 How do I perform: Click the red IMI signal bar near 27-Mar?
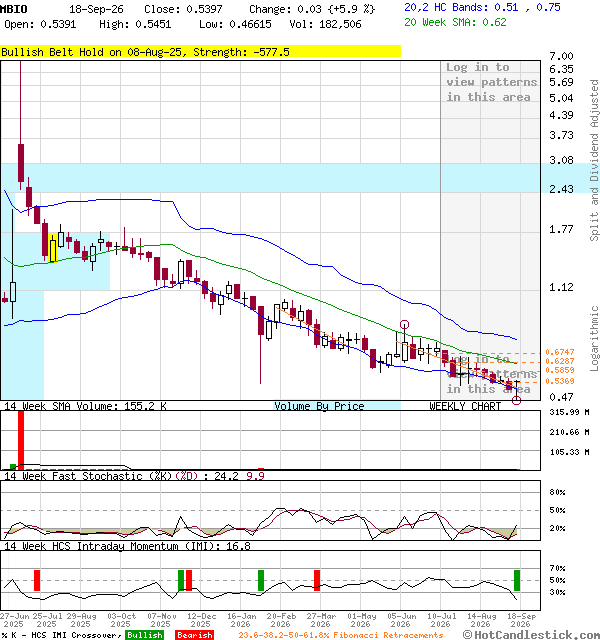point(317,580)
